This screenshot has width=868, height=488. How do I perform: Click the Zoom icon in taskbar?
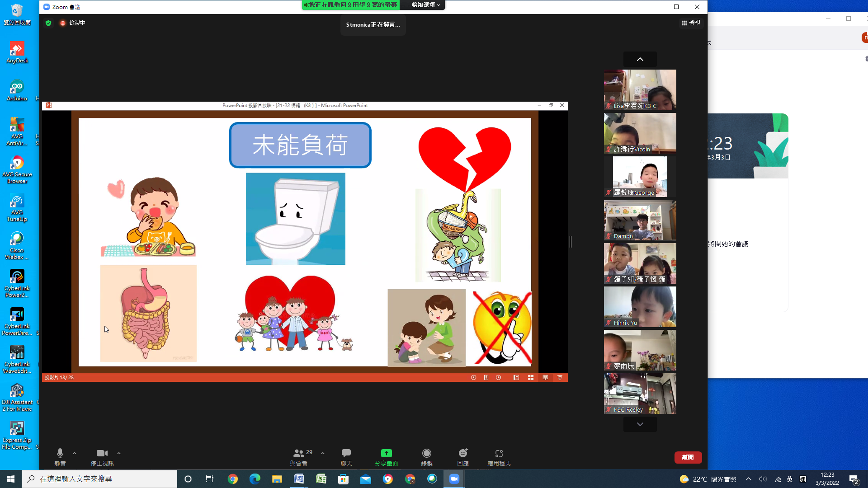click(x=454, y=479)
